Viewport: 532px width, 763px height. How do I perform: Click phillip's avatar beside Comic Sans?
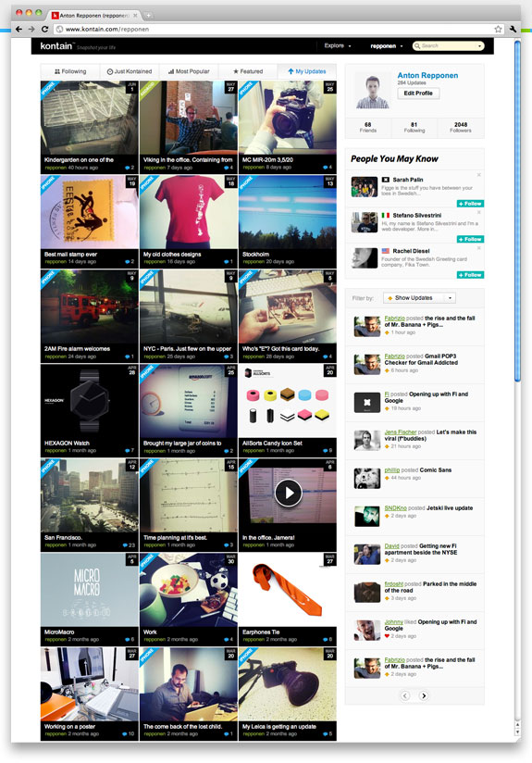(x=367, y=479)
